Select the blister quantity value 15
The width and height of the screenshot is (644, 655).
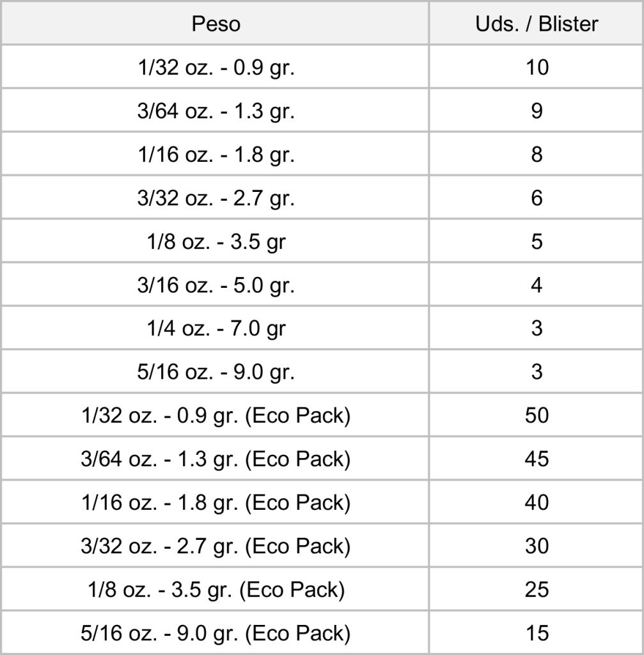tap(537, 633)
